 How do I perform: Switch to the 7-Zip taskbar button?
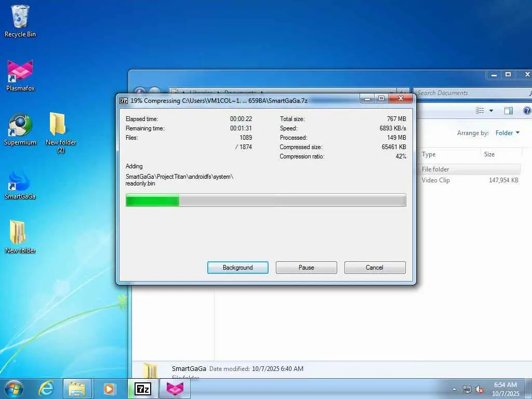tap(142, 389)
